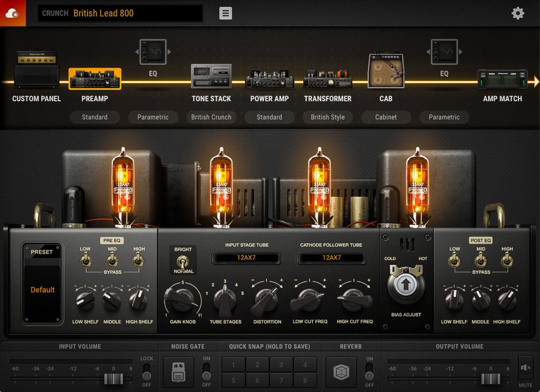Click the right arrow of first EQ
Image resolution: width=540 pixels, height=392 pixels.
(169, 52)
